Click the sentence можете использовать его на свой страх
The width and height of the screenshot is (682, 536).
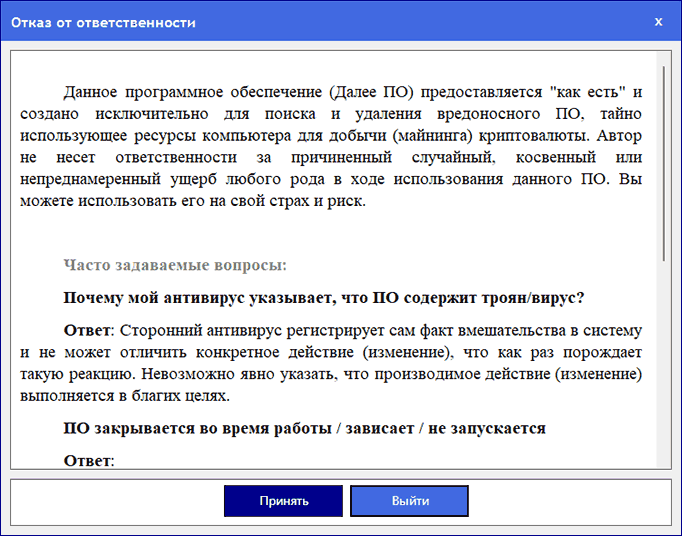tap(193, 201)
